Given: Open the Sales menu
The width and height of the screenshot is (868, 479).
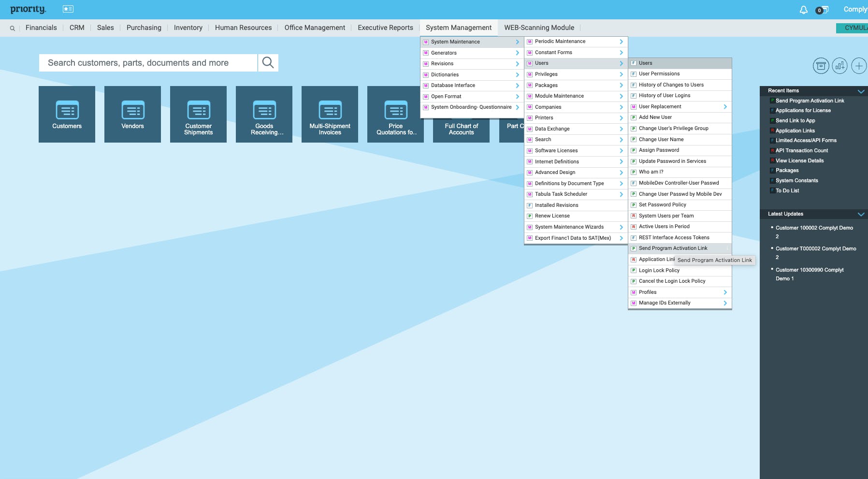Looking at the screenshot, I should pyautogui.click(x=105, y=28).
